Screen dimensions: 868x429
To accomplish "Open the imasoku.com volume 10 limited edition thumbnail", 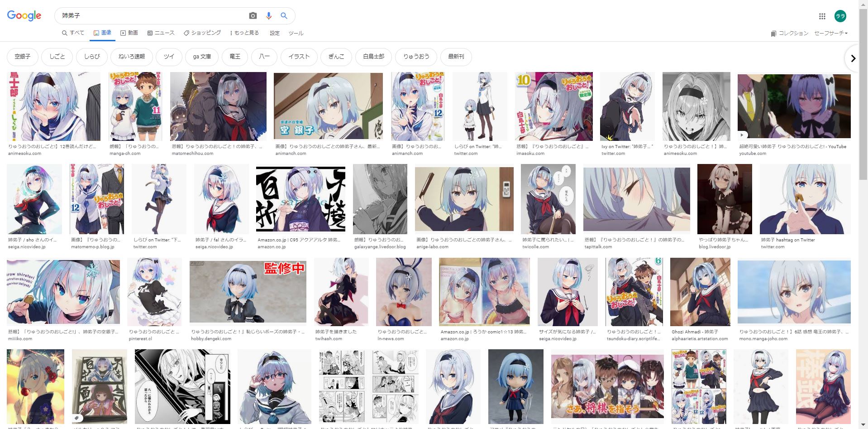I will 554,106.
